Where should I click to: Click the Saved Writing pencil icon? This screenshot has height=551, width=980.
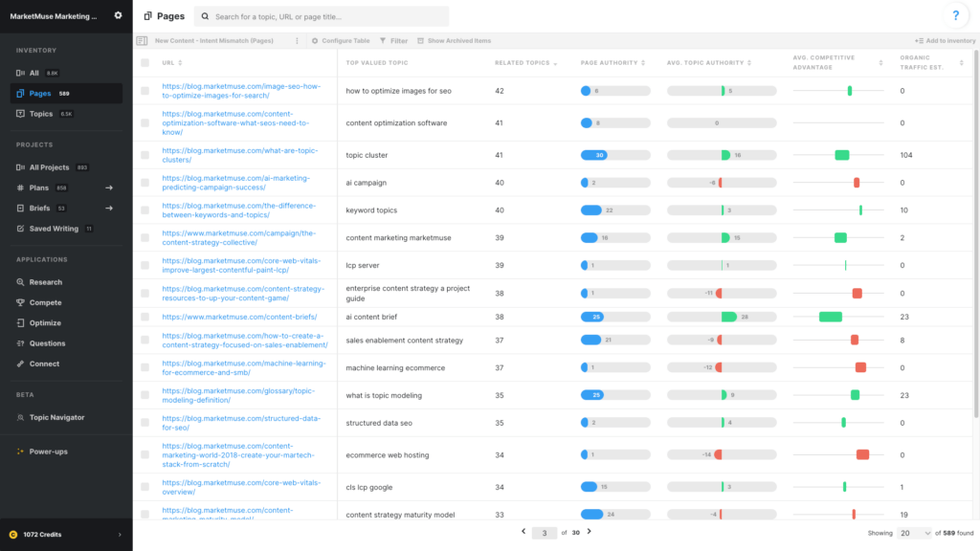point(20,229)
